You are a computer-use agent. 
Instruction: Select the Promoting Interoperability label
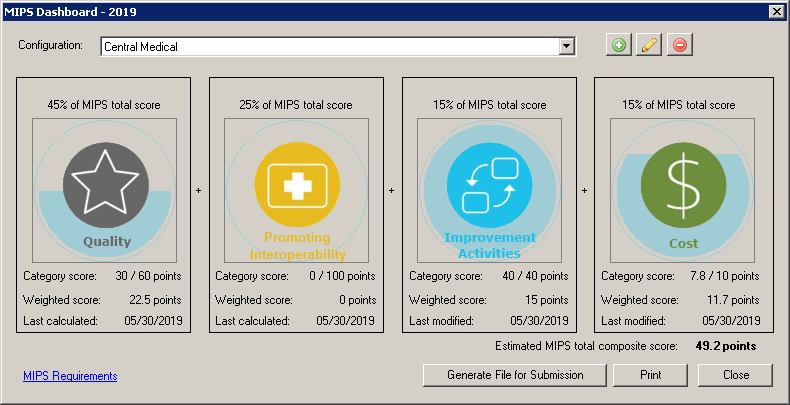click(x=297, y=245)
